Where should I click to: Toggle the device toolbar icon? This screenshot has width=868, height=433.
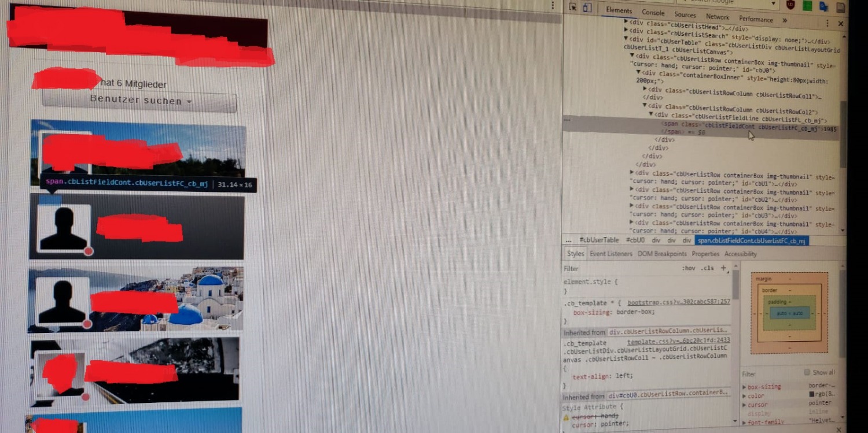(587, 8)
